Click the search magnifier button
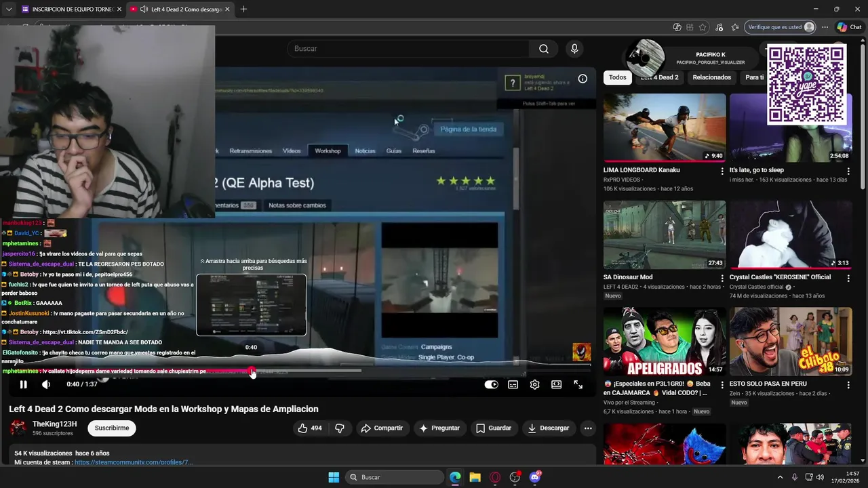This screenshot has height=488, width=868. tap(544, 49)
